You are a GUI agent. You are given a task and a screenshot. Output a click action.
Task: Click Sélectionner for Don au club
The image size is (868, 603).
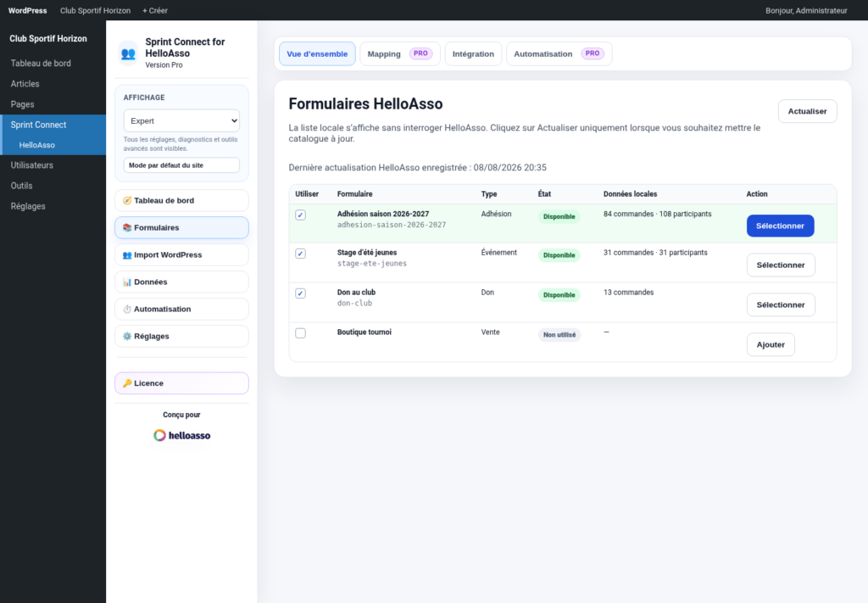pyautogui.click(x=781, y=305)
